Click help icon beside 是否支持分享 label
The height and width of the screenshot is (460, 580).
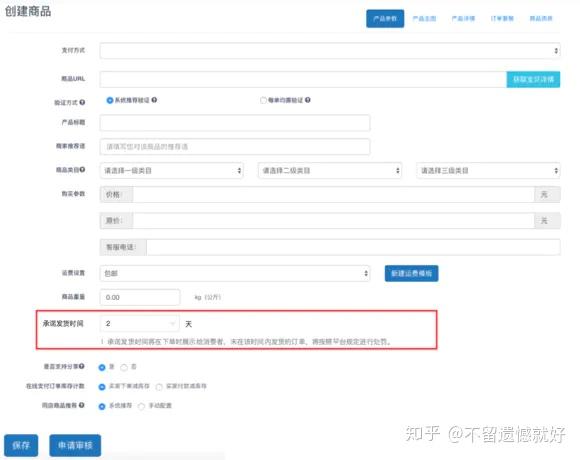pos(81,366)
